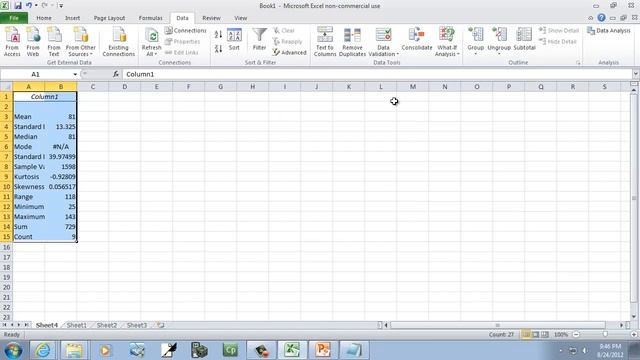Open the Data Analysis tool

click(609, 31)
